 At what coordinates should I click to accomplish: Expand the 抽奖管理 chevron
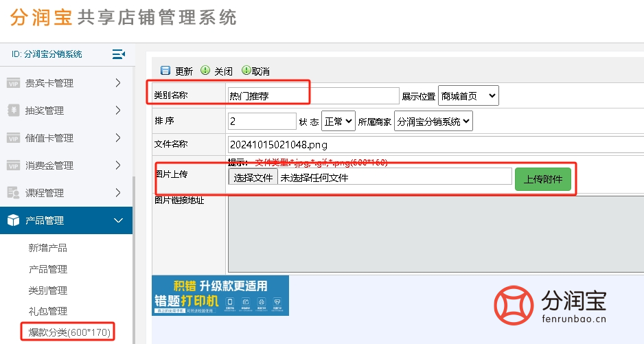click(118, 110)
